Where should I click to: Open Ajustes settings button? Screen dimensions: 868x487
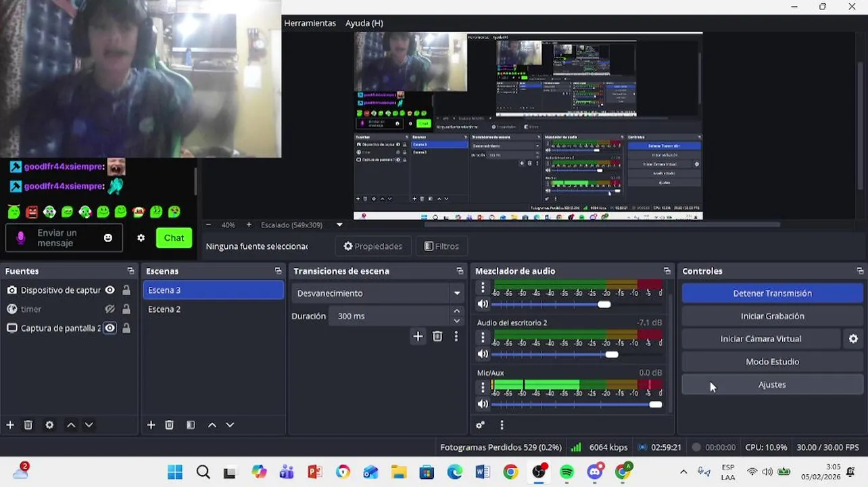(x=772, y=385)
